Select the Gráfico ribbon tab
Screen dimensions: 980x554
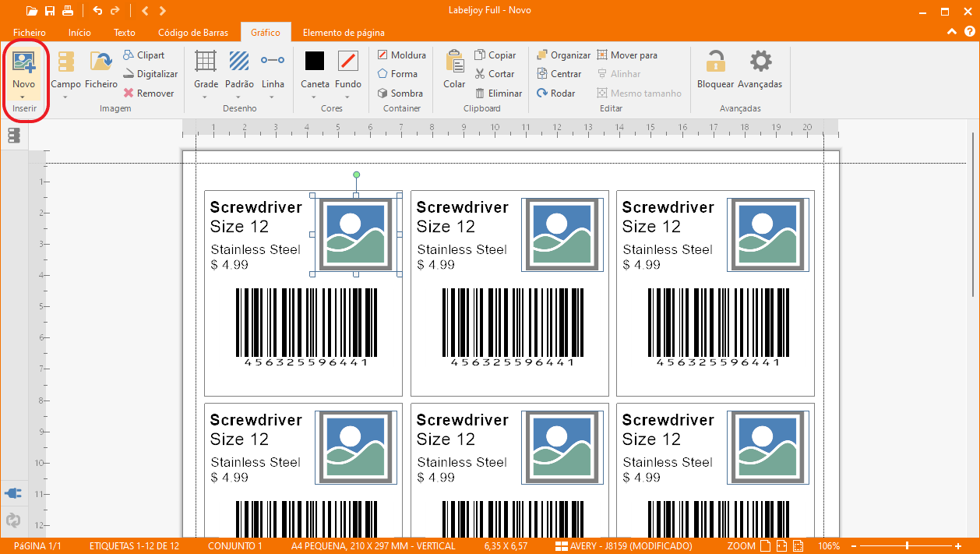266,33
